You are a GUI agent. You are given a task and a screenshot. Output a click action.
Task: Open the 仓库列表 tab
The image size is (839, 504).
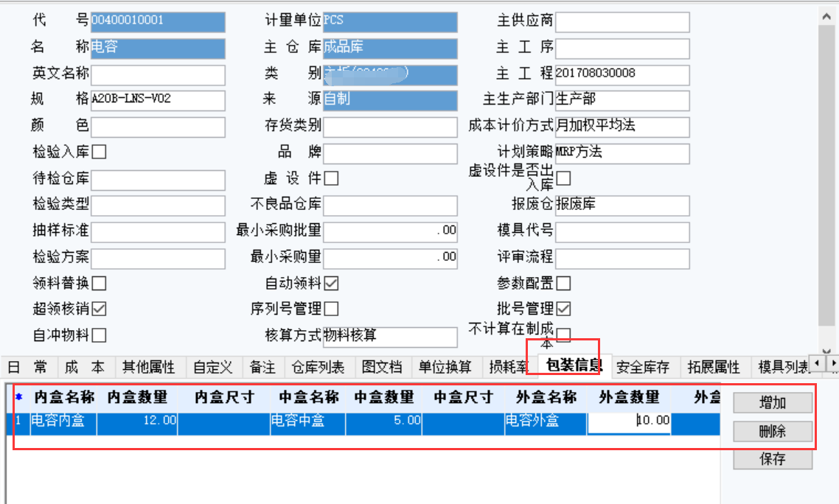318,366
